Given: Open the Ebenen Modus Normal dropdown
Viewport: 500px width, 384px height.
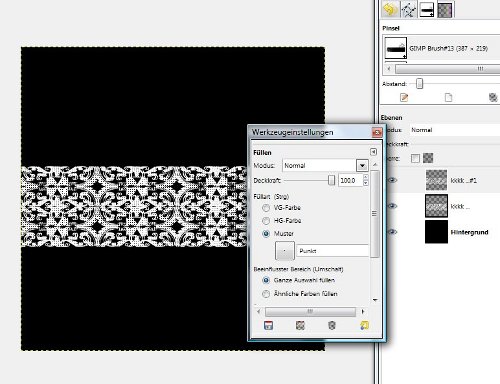Looking at the screenshot, I should 455,130.
